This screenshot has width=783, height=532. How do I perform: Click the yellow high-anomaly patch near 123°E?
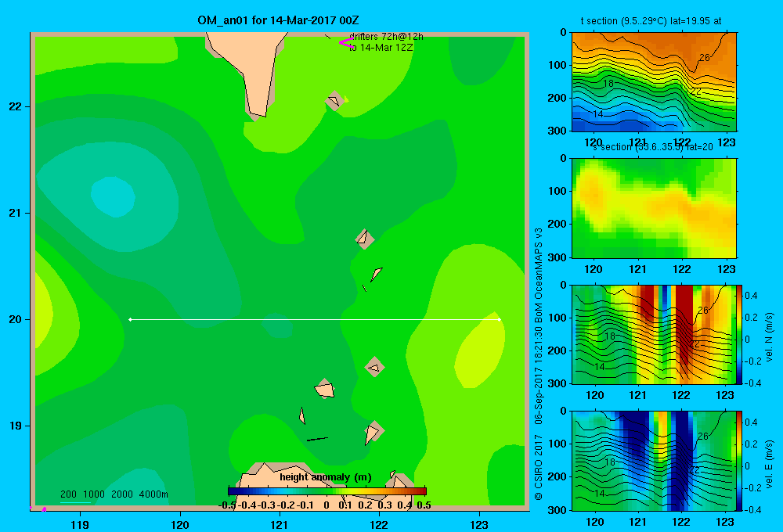[479, 350]
